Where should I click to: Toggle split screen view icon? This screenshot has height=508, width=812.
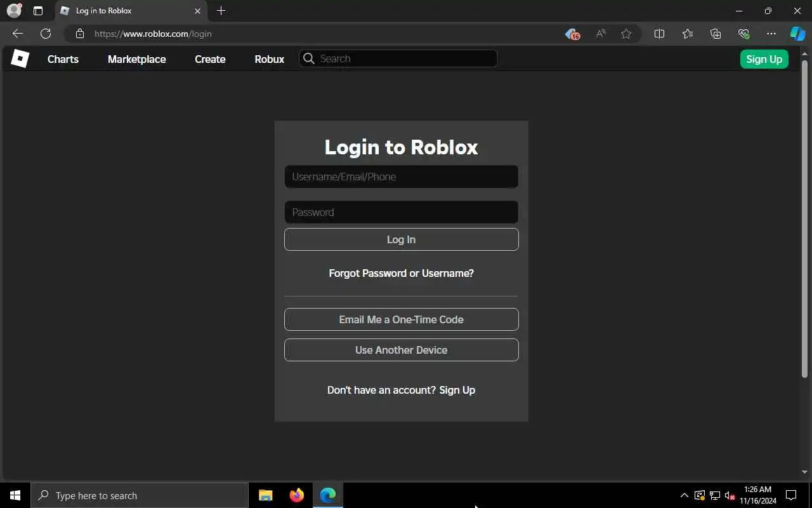pyautogui.click(x=659, y=34)
